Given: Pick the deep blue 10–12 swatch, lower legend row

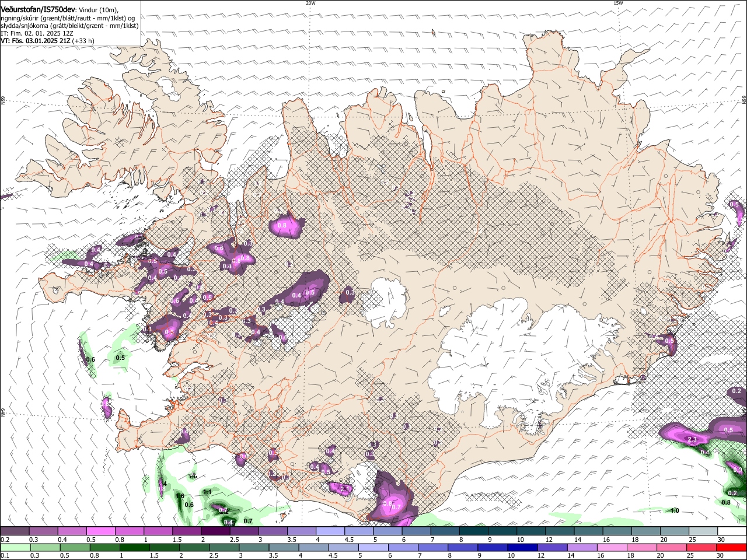Looking at the screenshot, I should [x=522, y=547].
